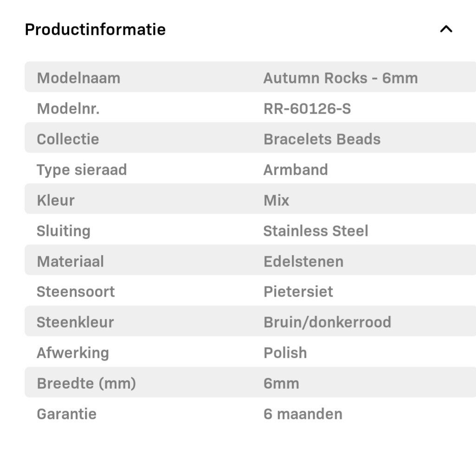Click the Bruin/donkerrood stone color
Image resolution: width=476 pixels, height=458 pixels.
[327, 322]
